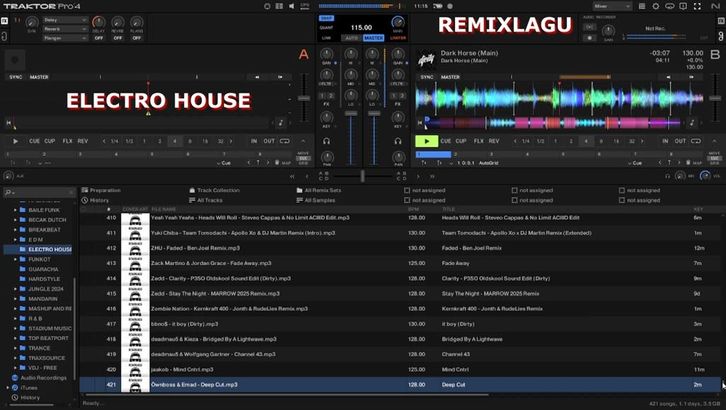
Task: Expand the JUNGLE 2024 folder
Action: coord(17,288)
